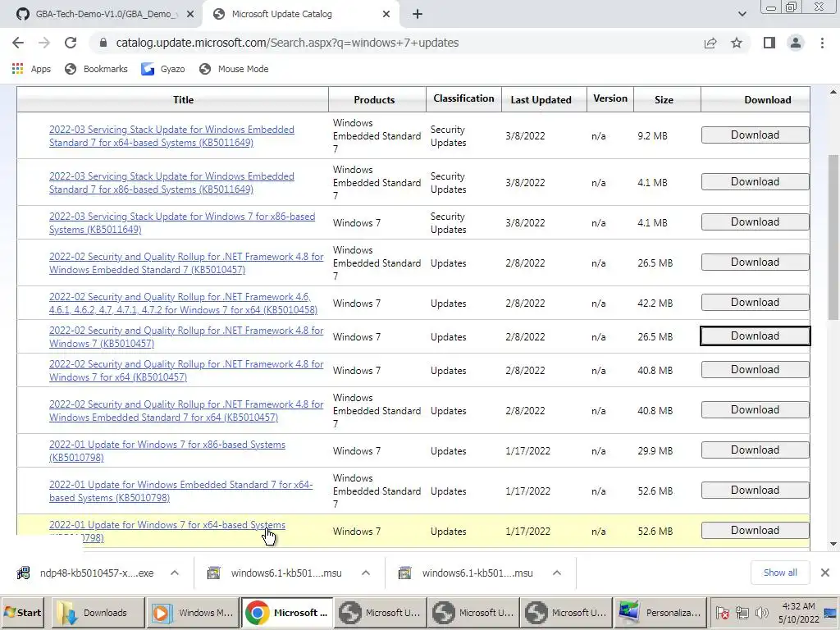Sort by the Version column header
840x630 pixels.
click(x=610, y=98)
